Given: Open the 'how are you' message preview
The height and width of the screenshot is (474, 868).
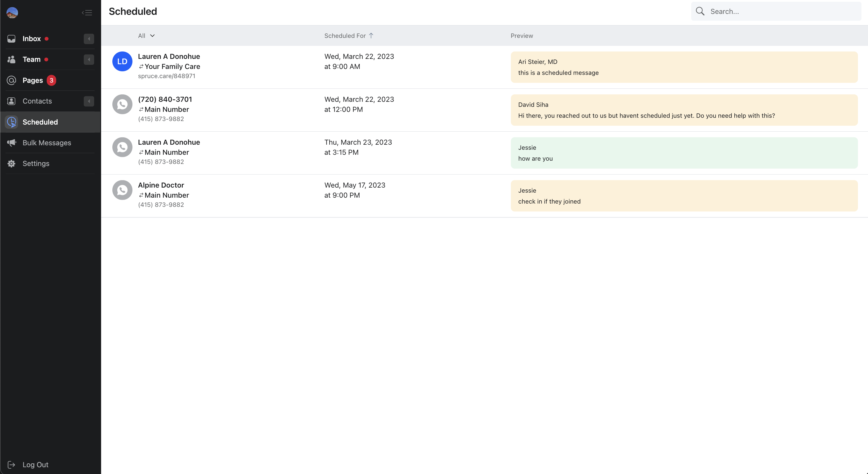Looking at the screenshot, I should pyautogui.click(x=684, y=153).
